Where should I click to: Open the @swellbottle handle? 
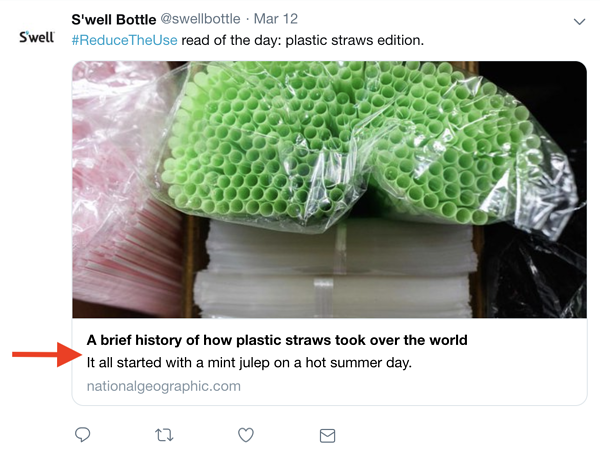200,19
